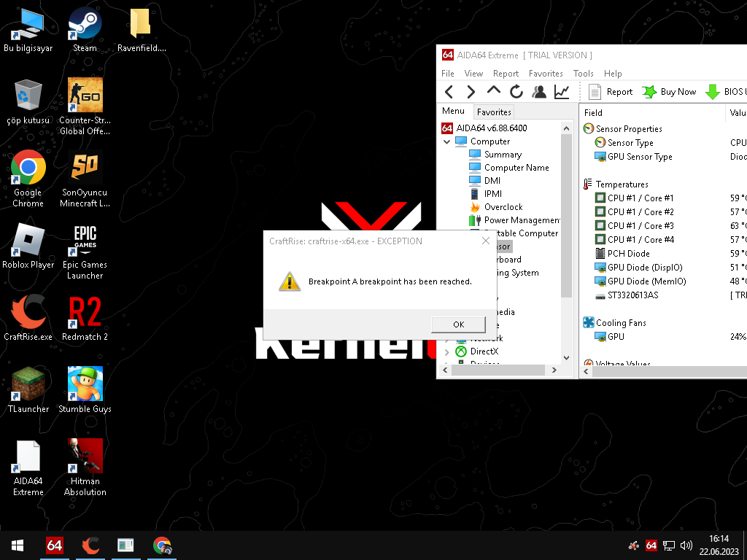This screenshot has width=747, height=560.
Task: Click the Steam desktop icon
Action: pyautogui.click(x=85, y=30)
